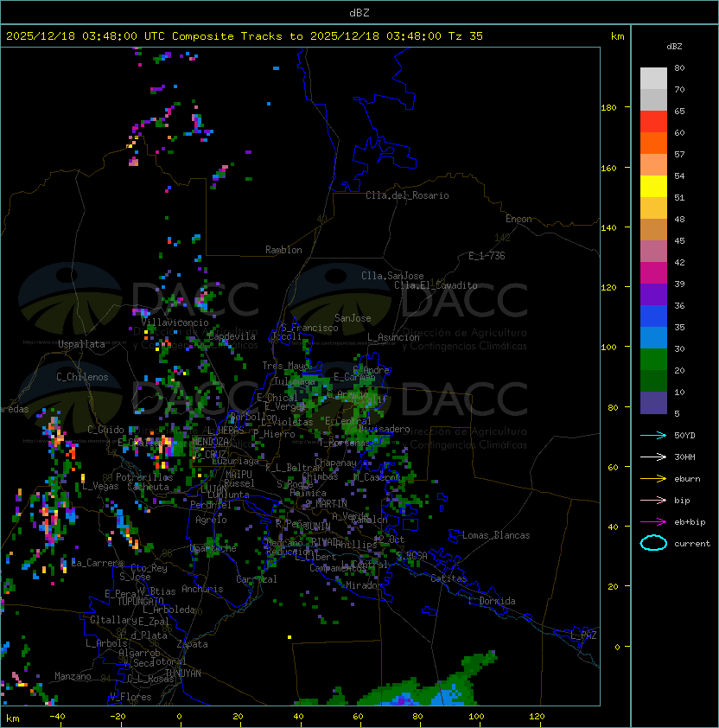Click the TUPUNGATO map label
This screenshot has height=728, width=719.
[140, 601]
